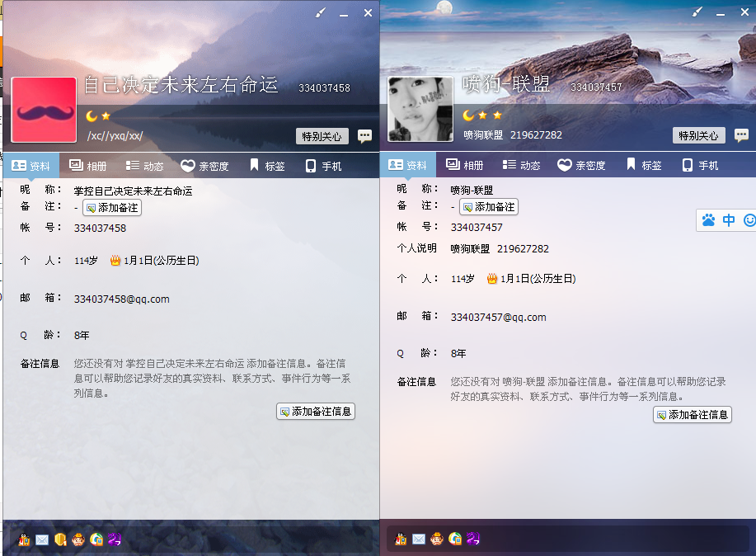Open mustache avatar picture in left window
Screen dimensions: 756x556
point(44,110)
